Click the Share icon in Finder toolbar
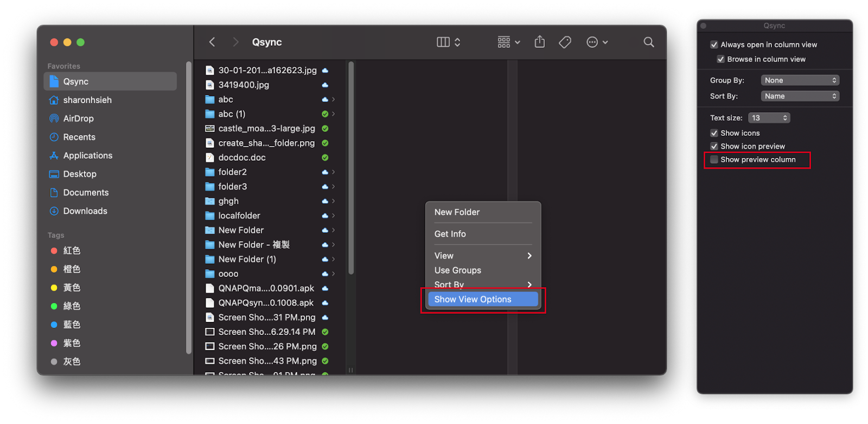The image size is (868, 424). [539, 42]
